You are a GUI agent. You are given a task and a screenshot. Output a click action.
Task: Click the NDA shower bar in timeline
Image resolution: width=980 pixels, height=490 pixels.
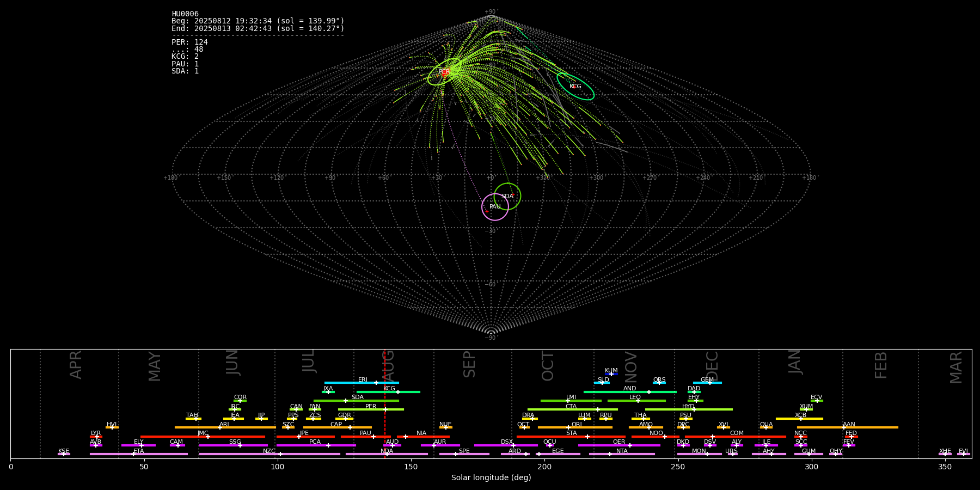pyautogui.click(x=387, y=454)
